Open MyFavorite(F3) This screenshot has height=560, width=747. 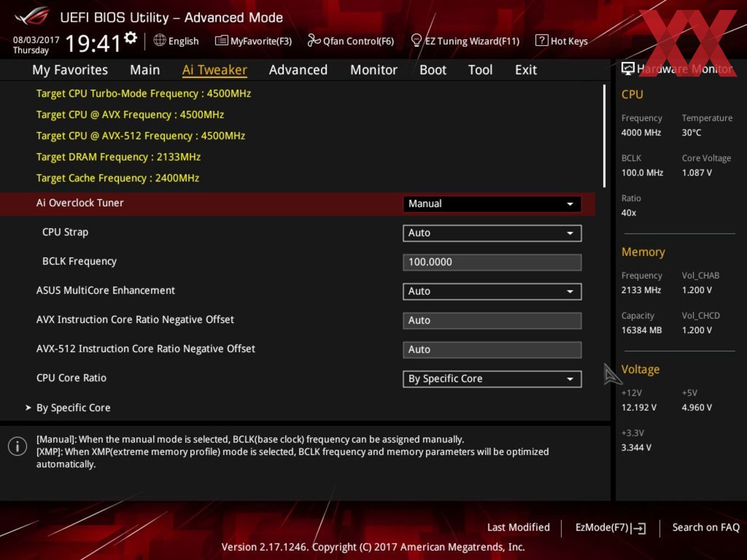(x=253, y=41)
